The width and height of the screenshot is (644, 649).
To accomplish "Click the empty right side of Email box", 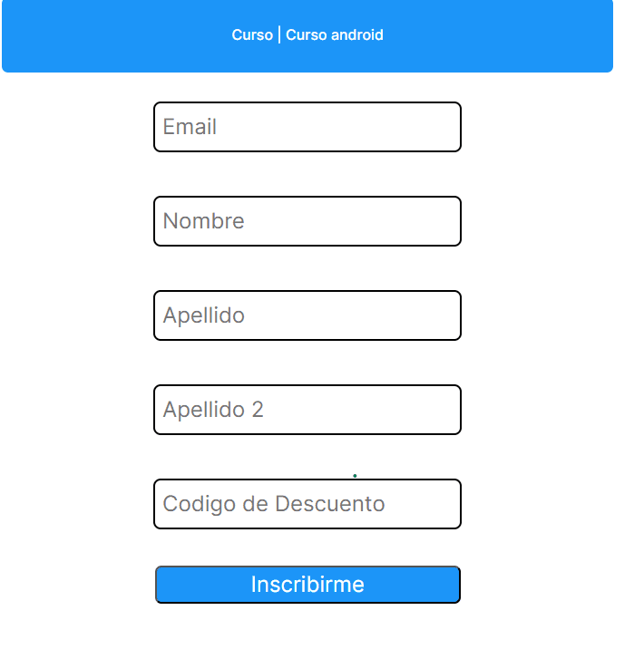I will (408, 127).
